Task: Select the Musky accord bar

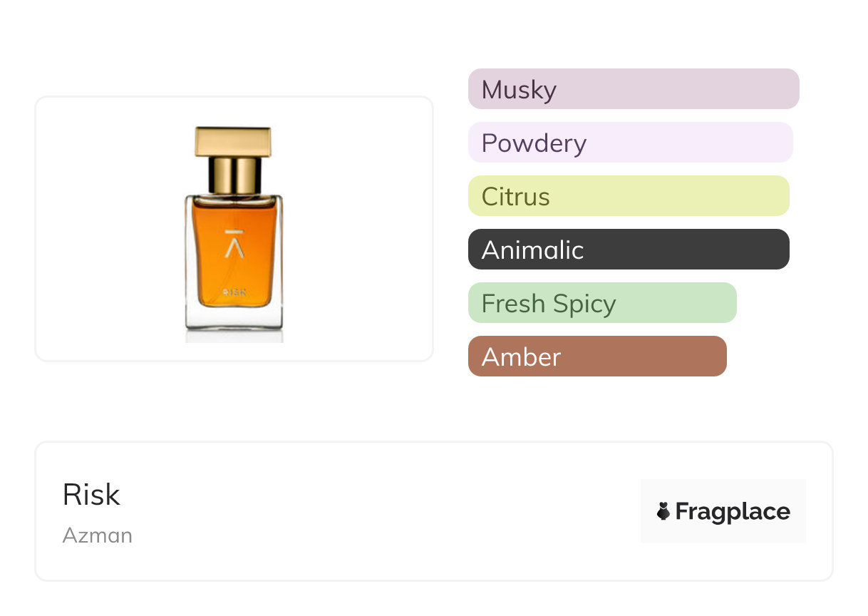Action: coord(633,89)
